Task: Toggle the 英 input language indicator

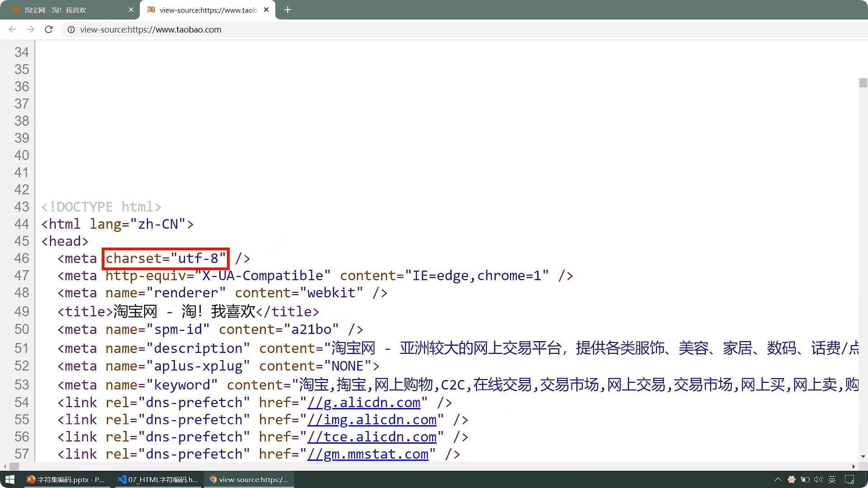Action: (832, 479)
